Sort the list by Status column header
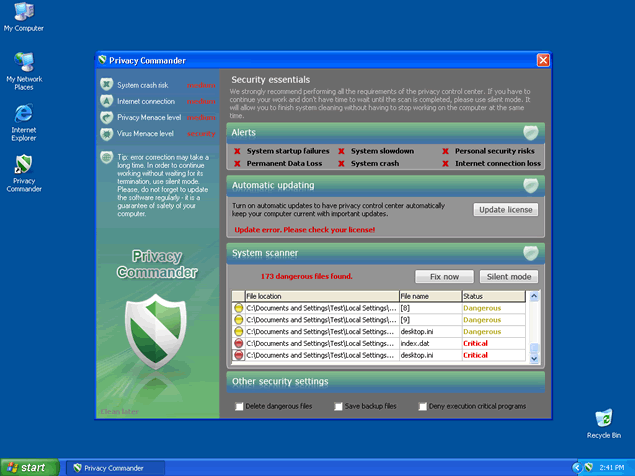This screenshot has width=635, height=476. 492,296
